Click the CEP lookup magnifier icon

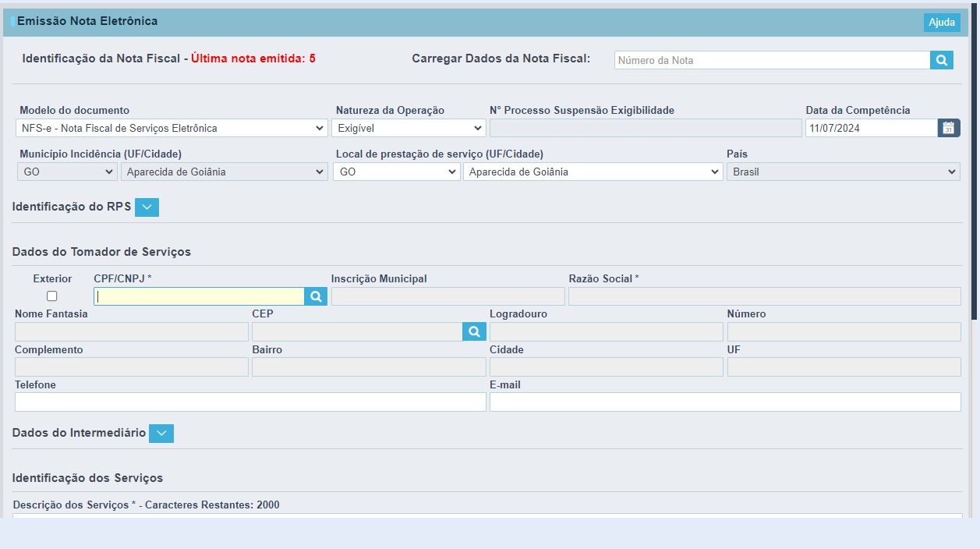point(474,332)
